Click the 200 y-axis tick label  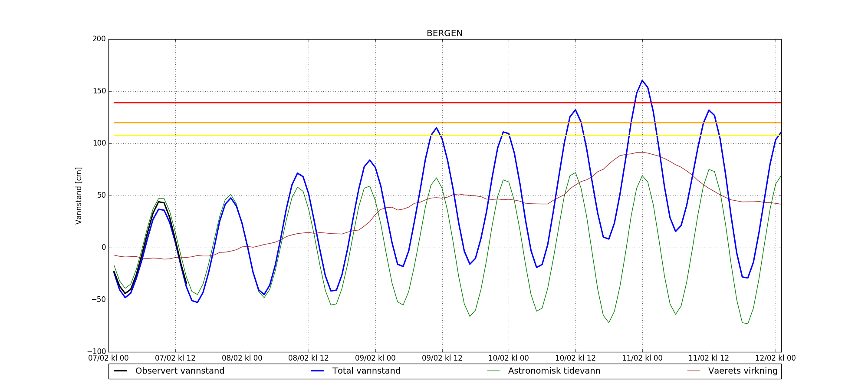coord(99,39)
